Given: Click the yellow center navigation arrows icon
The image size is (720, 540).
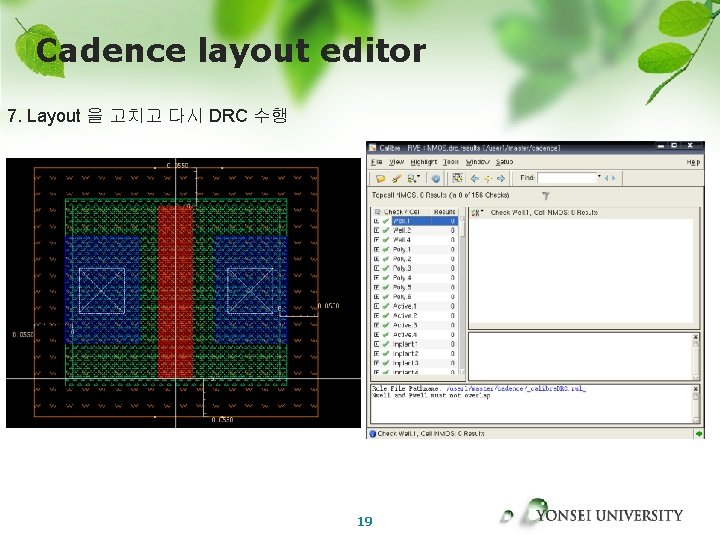Looking at the screenshot, I should tap(488, 178).
